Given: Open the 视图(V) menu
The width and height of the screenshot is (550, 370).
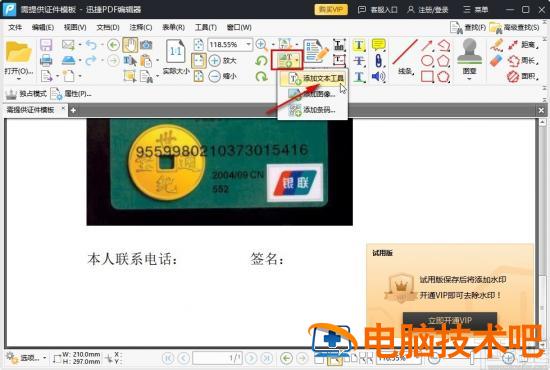Looking at the screenshot, I should 75,27.
